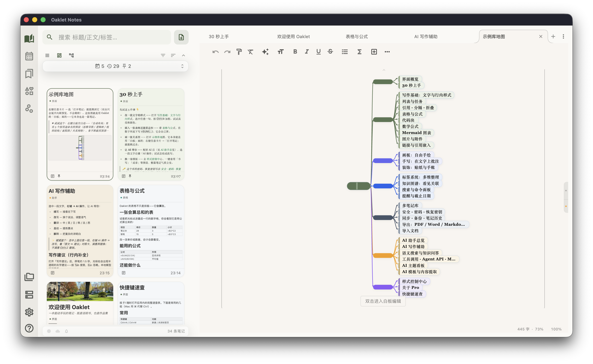This screenshot has height=364, width=593.
Task: Expand the stats summary bar stepper
Action: click(x=182, y=66)
